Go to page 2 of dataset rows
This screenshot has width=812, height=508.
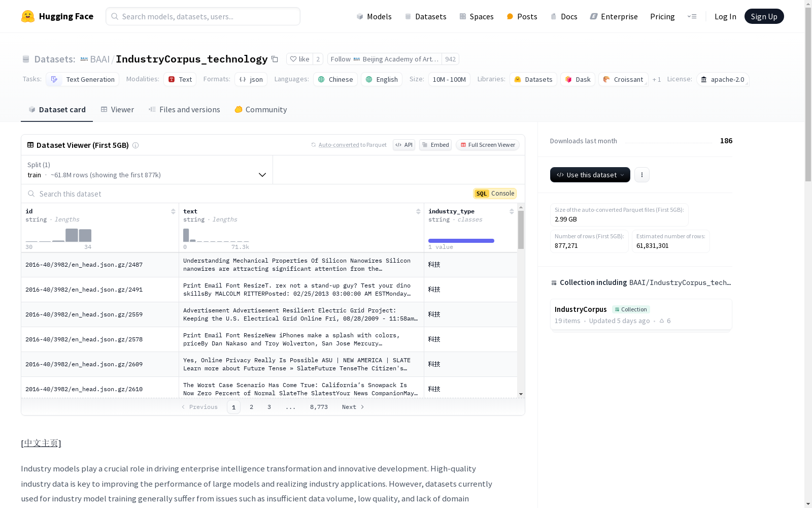click(x=251, y=407)
